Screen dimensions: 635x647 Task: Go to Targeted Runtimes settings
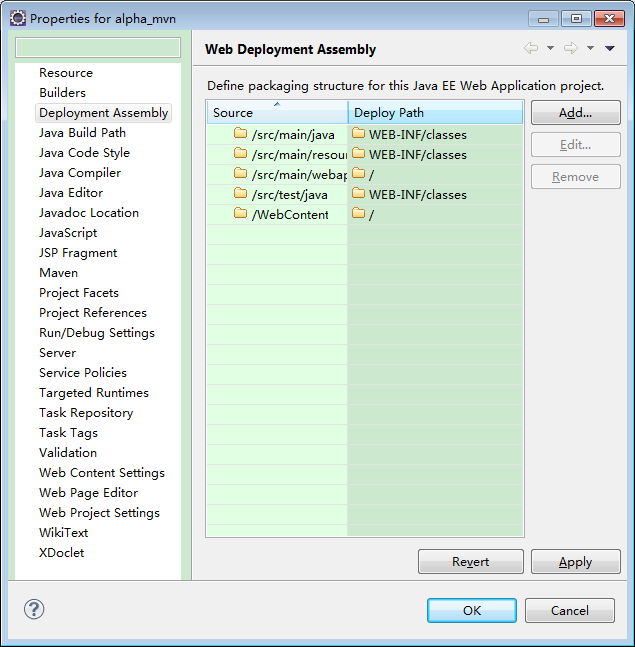[94, 393]
